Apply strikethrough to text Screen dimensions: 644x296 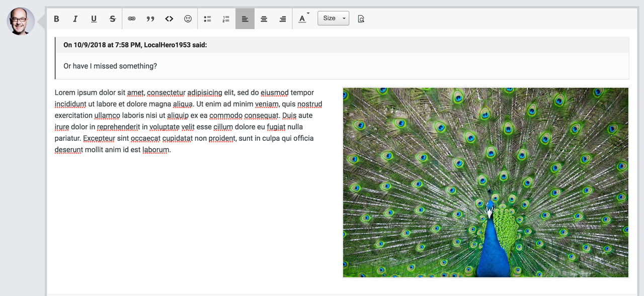click(x=113, y=19)
